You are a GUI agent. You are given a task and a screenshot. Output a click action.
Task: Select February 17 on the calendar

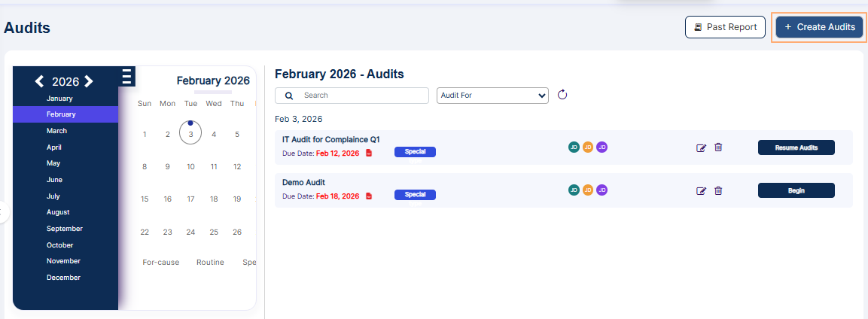(190, 199)
